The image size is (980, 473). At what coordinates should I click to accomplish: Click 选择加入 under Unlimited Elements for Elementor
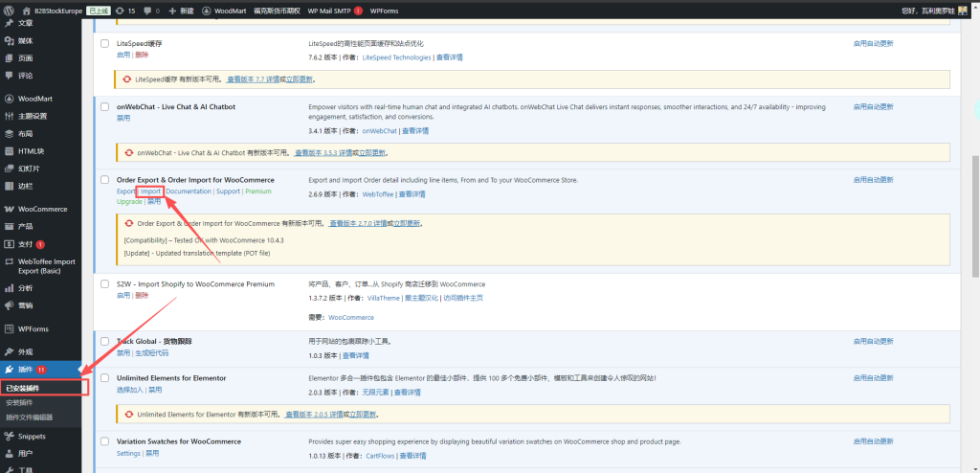129,390
